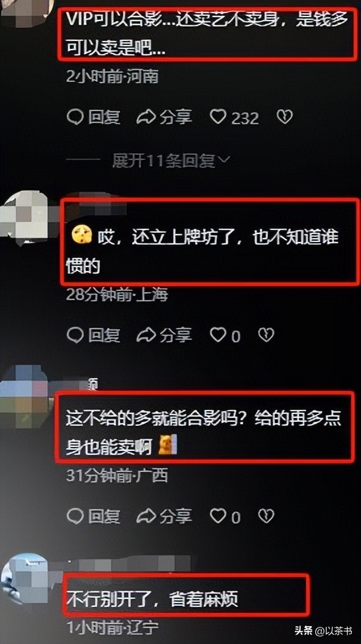This screenshot has width=361, height=644.
Task: Dislike the 上海 comment with broken heart
Action: (266, 335)
